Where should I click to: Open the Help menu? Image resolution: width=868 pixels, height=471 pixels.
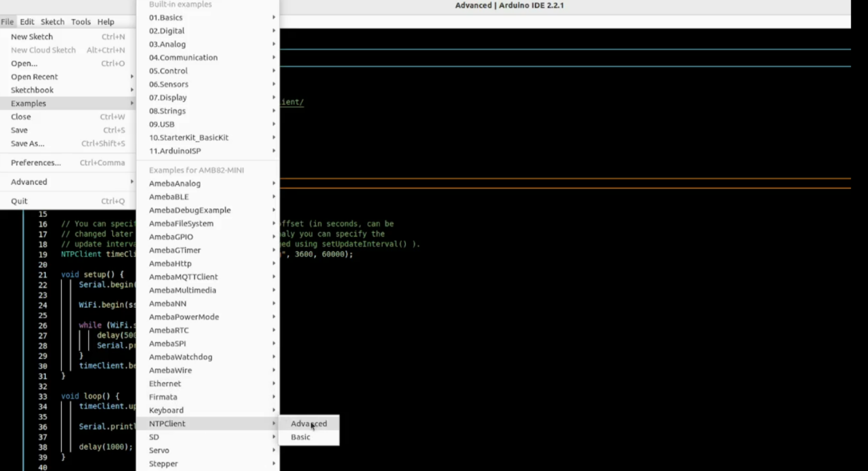pos(106,21)
